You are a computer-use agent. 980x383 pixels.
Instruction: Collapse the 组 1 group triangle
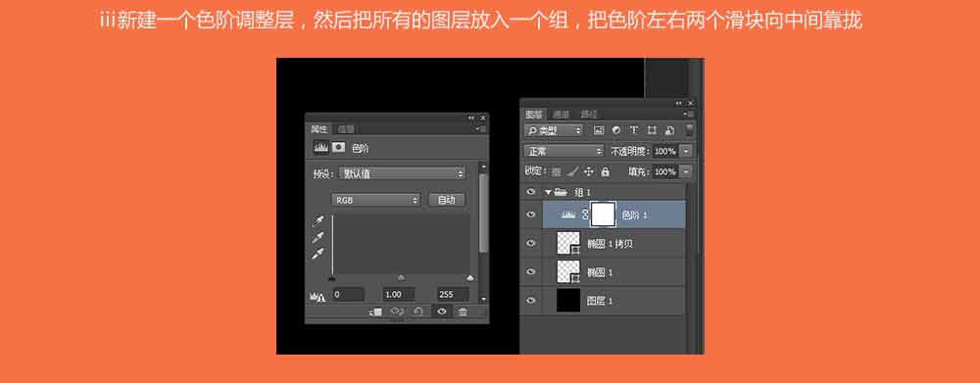click(548, 192)
